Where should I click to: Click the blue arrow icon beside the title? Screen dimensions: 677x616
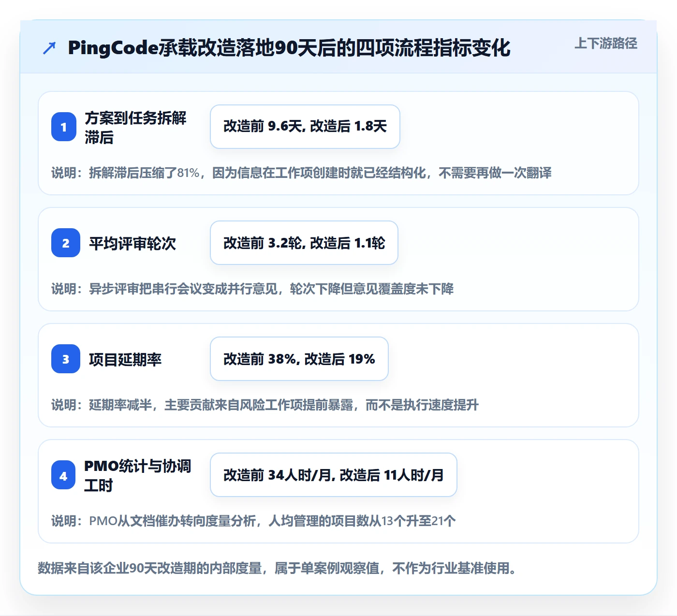49,48
